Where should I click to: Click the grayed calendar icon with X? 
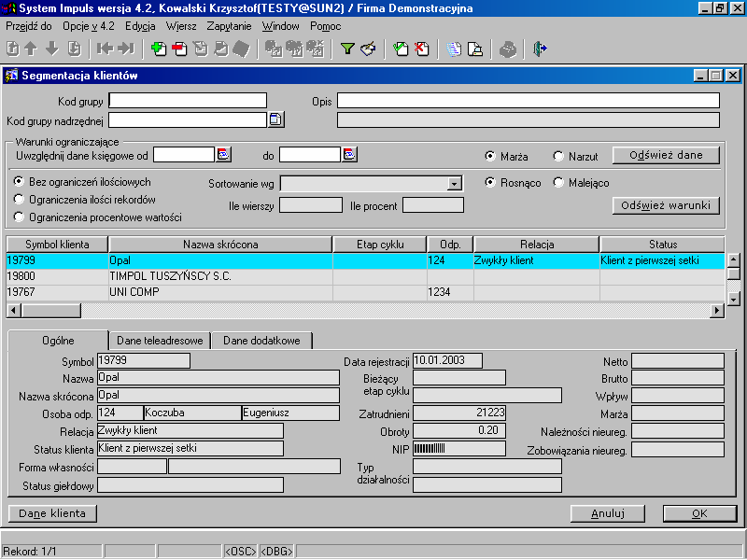[316, 49]
